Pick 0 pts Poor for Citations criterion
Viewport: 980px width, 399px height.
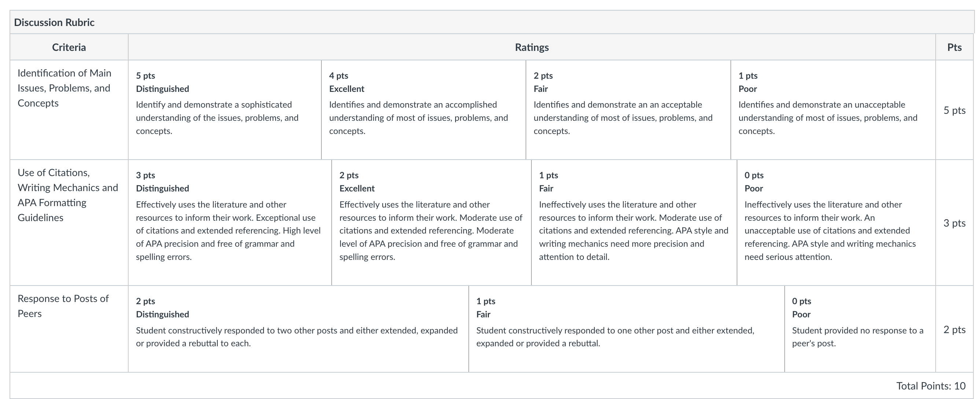[x=836, y=222]
